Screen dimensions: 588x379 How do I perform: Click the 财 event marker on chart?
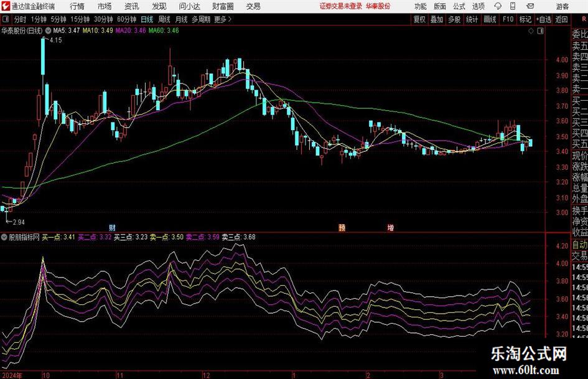pos(112,227)
